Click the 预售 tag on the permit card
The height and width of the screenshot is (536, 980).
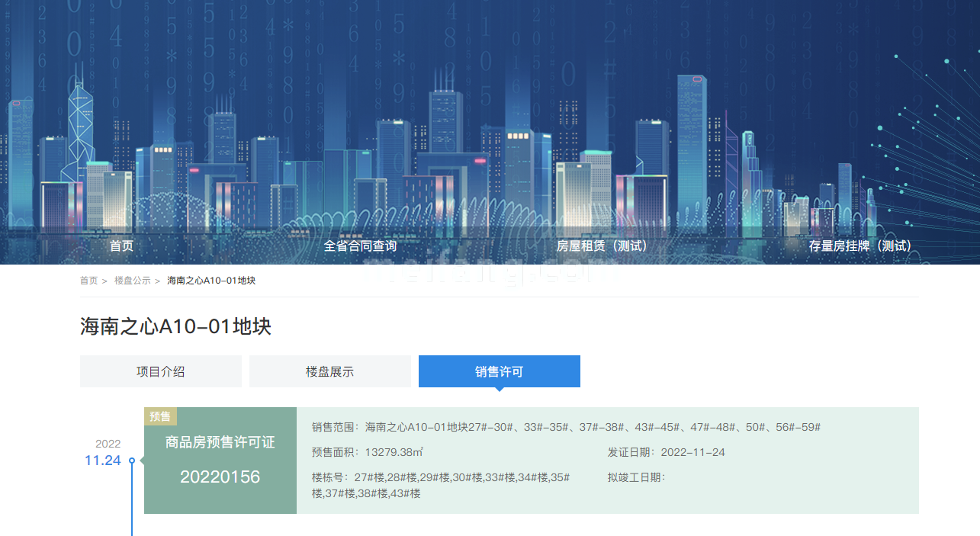(x=160, y=416)
